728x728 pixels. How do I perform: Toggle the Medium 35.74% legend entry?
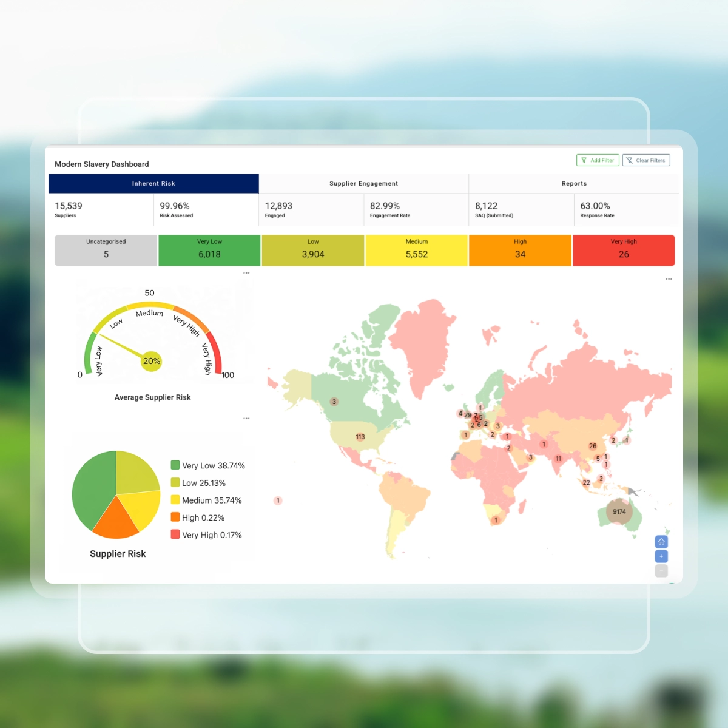(x=206, y=500)
